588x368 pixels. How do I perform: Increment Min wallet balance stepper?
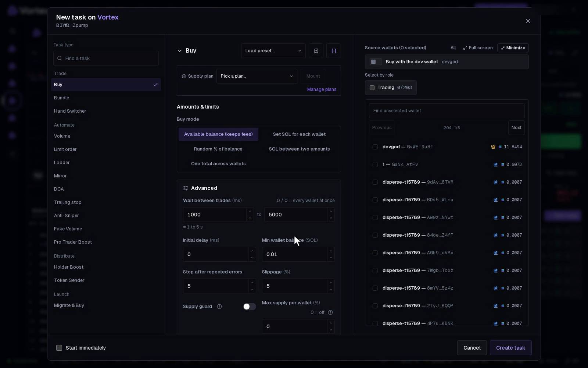pos(331,251)
